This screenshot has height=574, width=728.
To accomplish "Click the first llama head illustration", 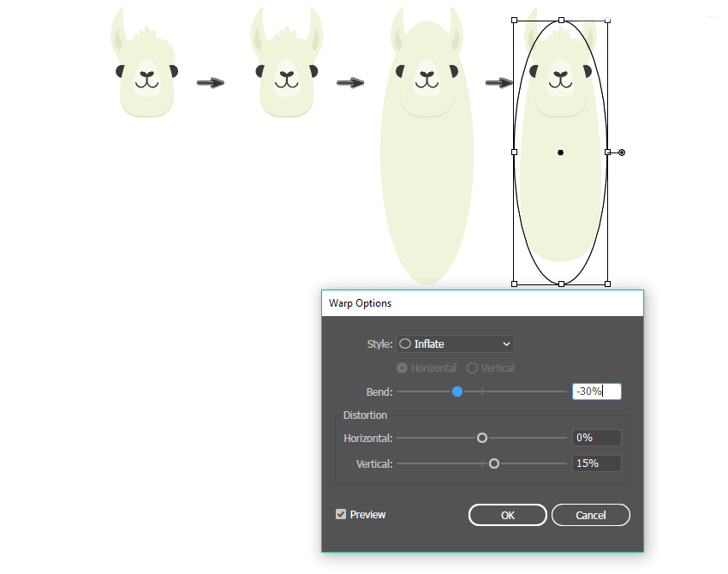I will pos(145,63).
